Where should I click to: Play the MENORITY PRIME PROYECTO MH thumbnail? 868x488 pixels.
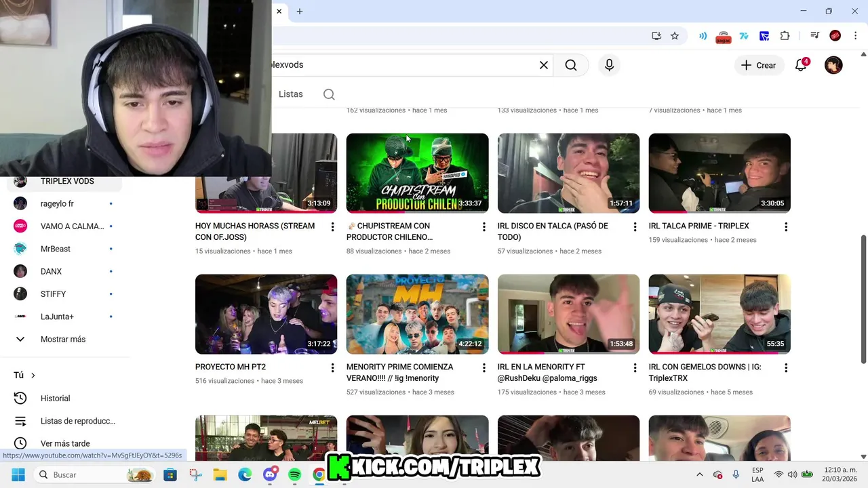pos(417,314)
